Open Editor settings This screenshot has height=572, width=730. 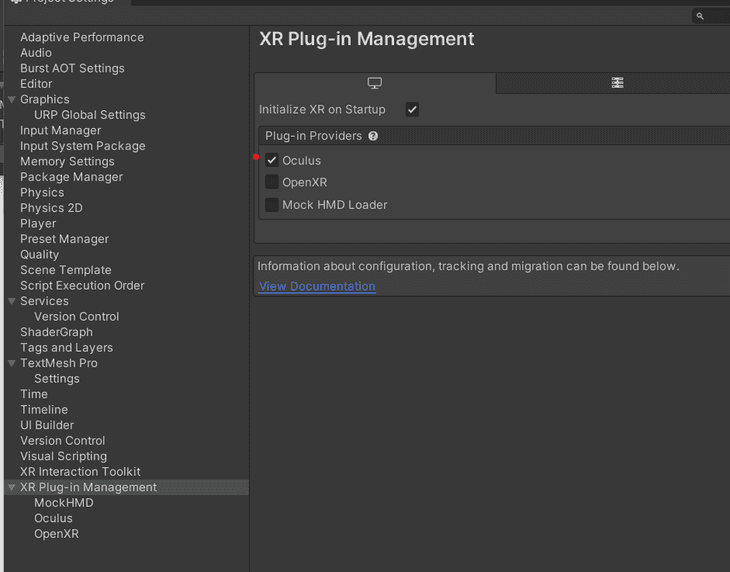[x=36, y=84]
